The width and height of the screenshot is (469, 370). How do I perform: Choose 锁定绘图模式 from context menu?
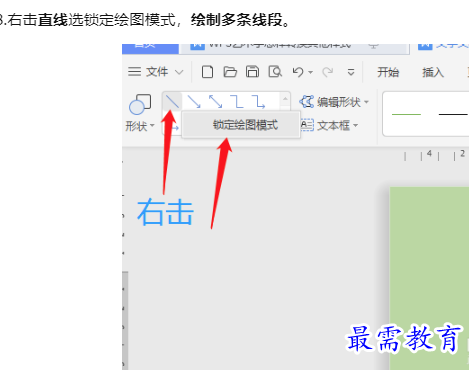[241, 125]
